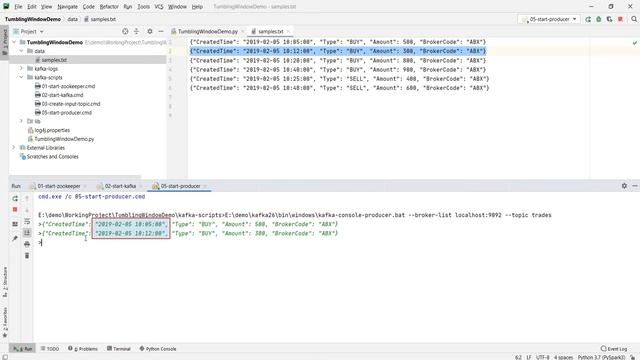This screenshot has width=640, height=360.
Task: Click the up arrow icon in Run console
Action: [x=27, y=198]
